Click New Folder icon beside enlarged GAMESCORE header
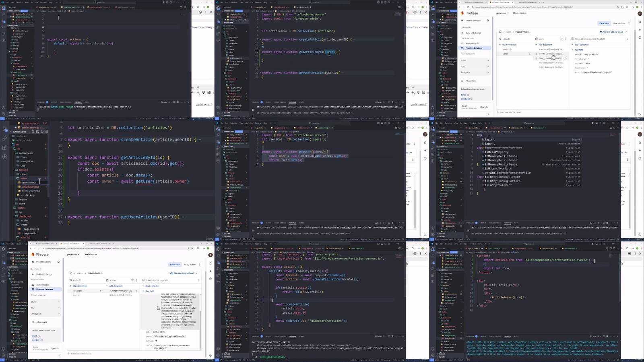Image resolution: width=644 pixels, height=362 pixels. pos(37,132)
